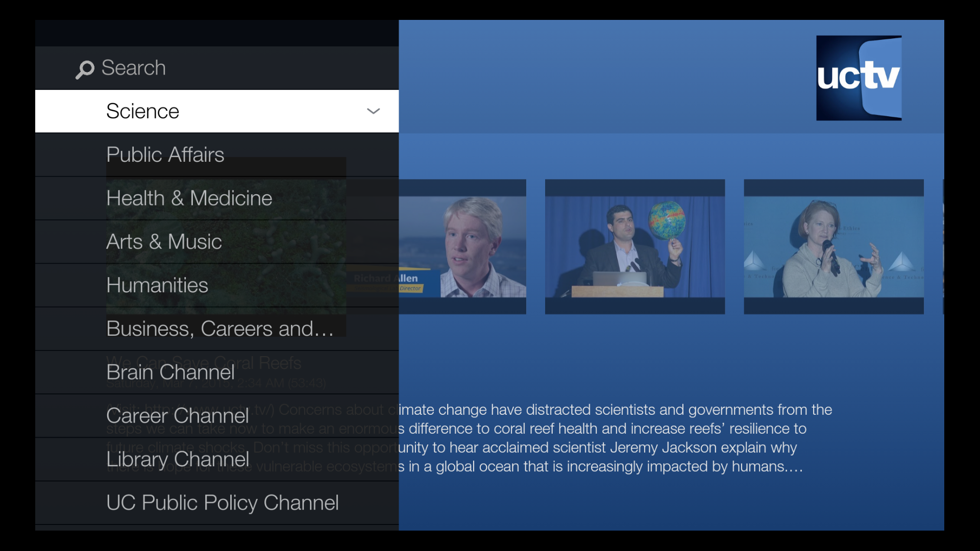This screenshot has height=551, width=980.
Task: Select UC Public Policy Channel
Action: 222,503
